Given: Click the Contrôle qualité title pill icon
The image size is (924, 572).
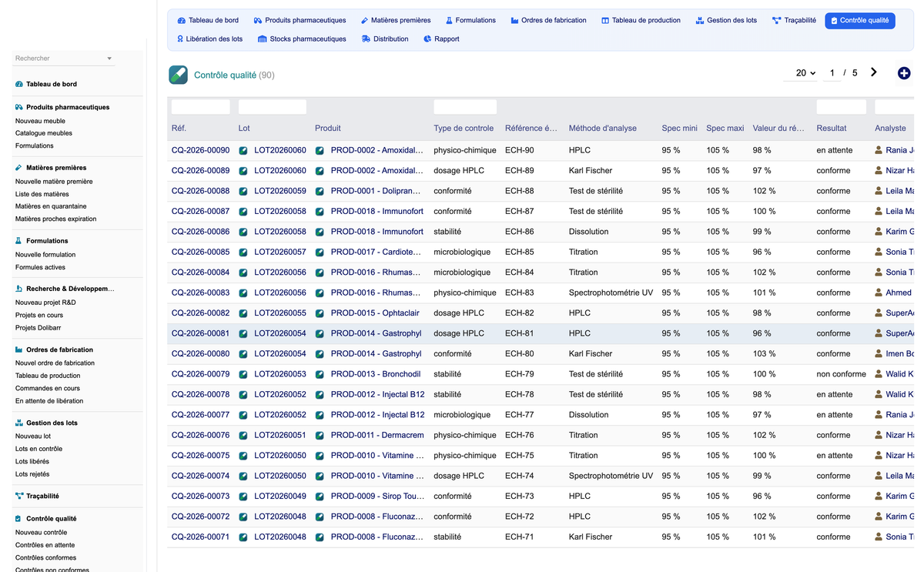Looking at the screenshot, I should (178, 75).
